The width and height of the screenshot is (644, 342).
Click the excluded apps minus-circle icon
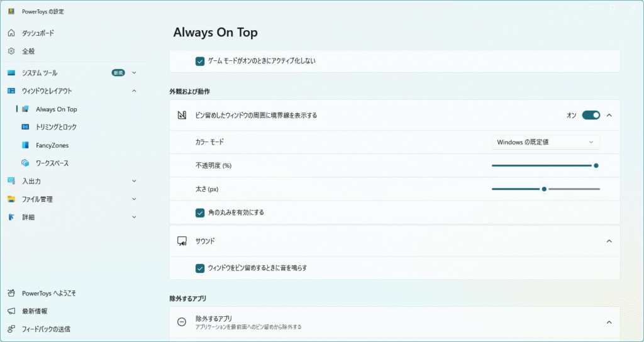click(182, 323)
